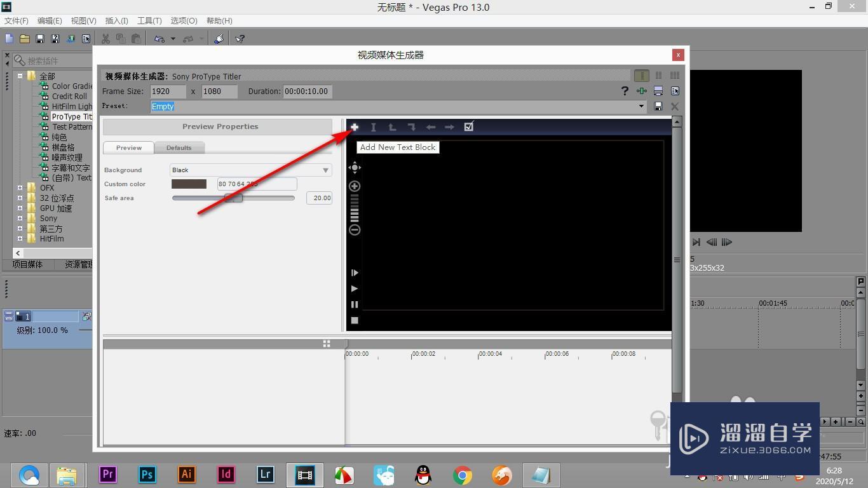Click the Save icon in main toolbar
Viewport: 868px width, 488px height.
coord(40,39)
